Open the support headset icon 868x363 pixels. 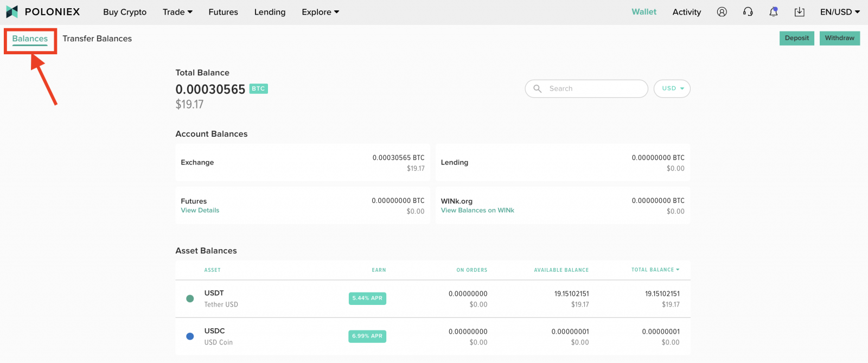[x=748, y=11]
